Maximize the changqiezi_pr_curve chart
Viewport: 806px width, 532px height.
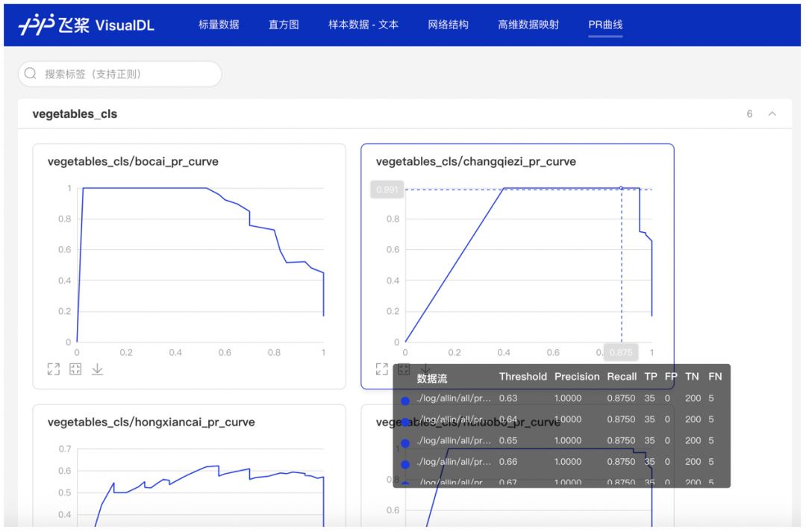pyautogui.click(x=381, y=369)
